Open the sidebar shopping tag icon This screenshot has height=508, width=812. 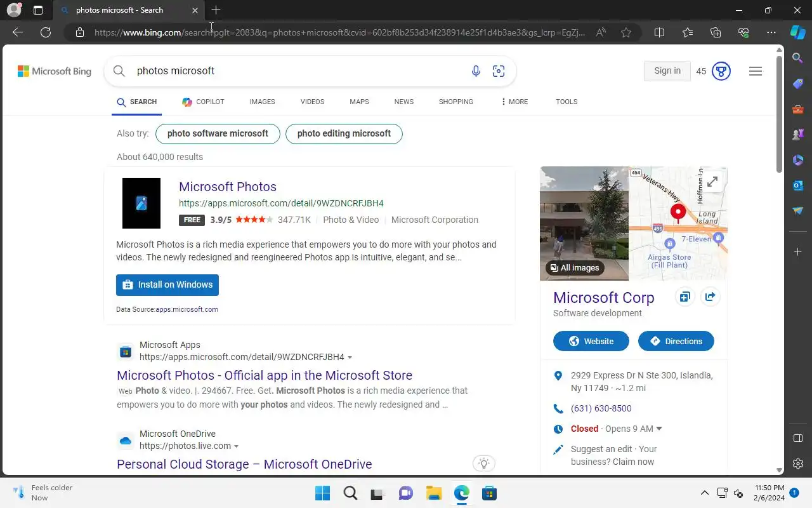coord(798,84)
